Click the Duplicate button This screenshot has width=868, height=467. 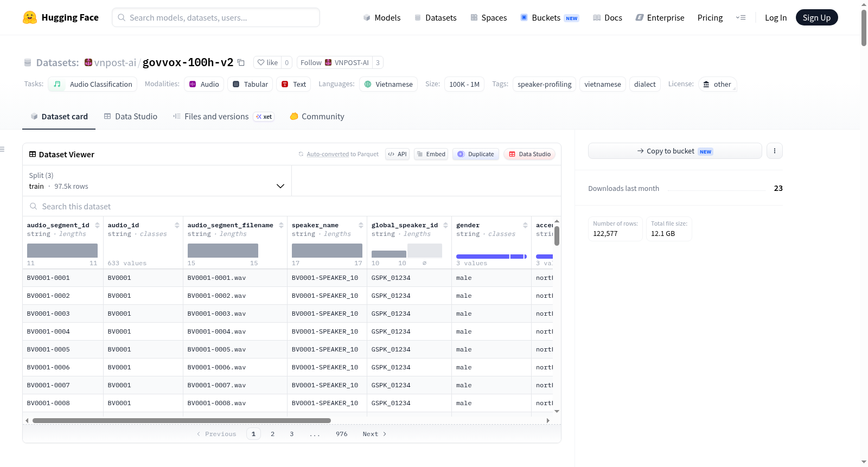476,154
